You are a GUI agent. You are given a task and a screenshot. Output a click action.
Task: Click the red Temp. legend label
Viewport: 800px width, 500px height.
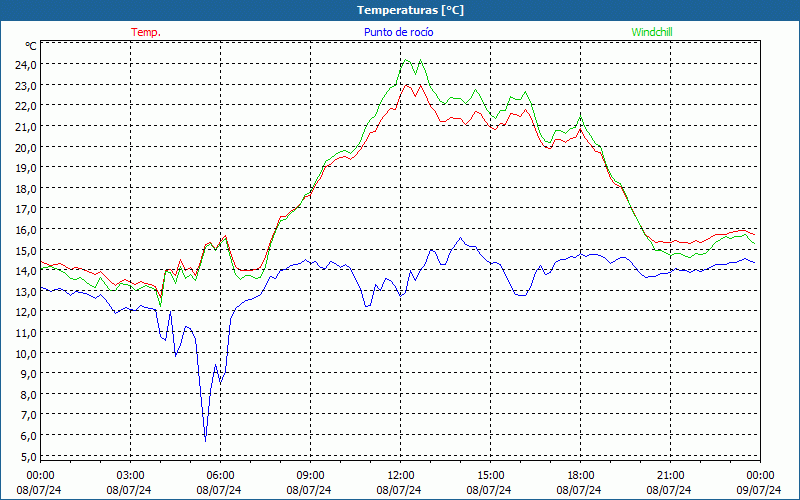[x=146, y=32]
